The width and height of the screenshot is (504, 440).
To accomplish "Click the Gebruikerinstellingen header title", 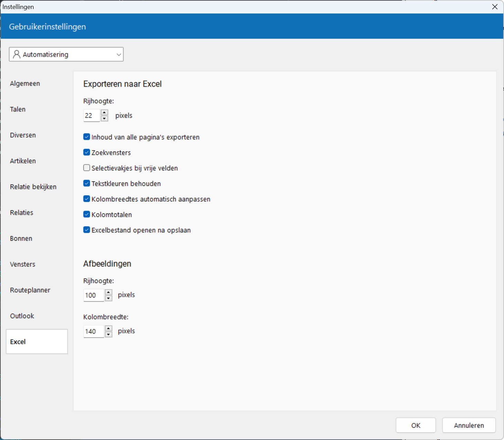I will 48,27.
